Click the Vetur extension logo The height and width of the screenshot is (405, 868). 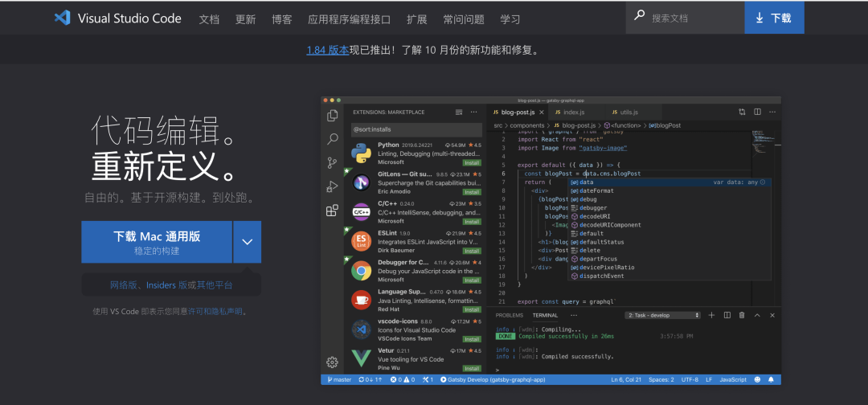(x=361, y=358)
